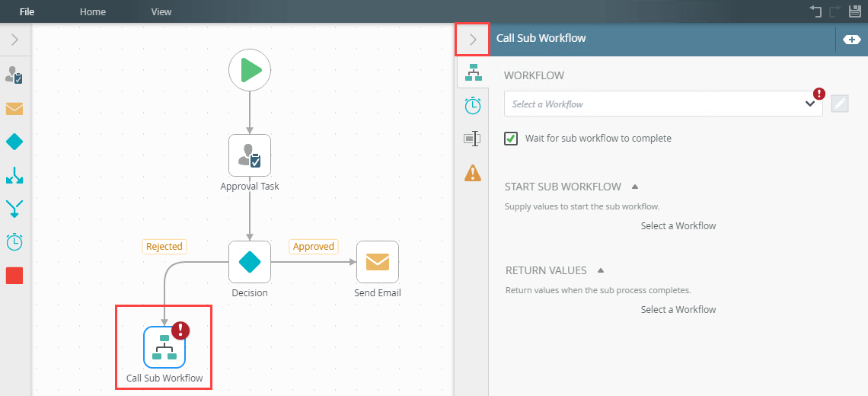Image resolution: width=868 pixels, height=396 pixels.
Task: Open the deadline clock tab
Action: pos(473,105)
